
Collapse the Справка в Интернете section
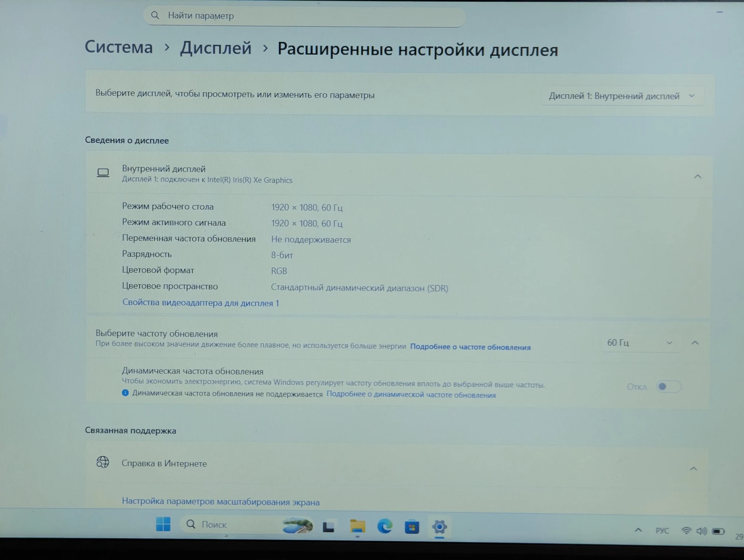693,469
